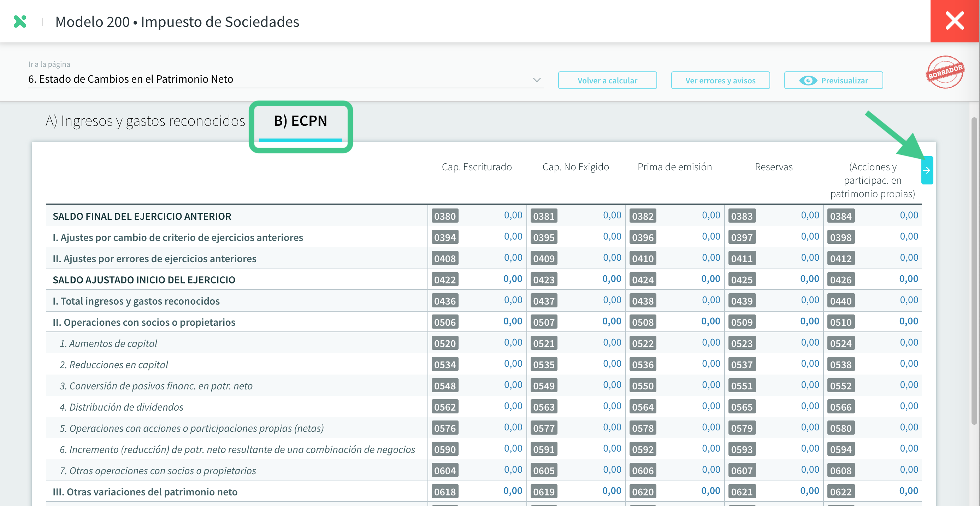Close the Modelo 200 form window

click(x=954, y=21)
